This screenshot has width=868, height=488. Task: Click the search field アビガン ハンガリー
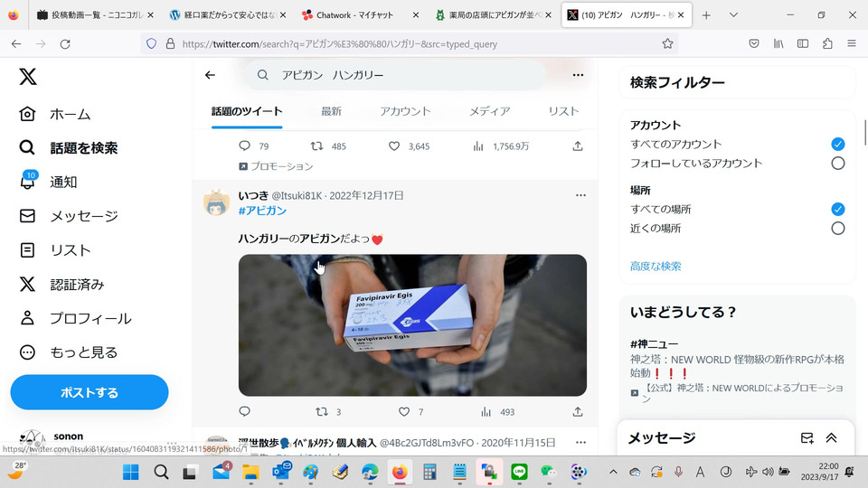tap(395, 75)
